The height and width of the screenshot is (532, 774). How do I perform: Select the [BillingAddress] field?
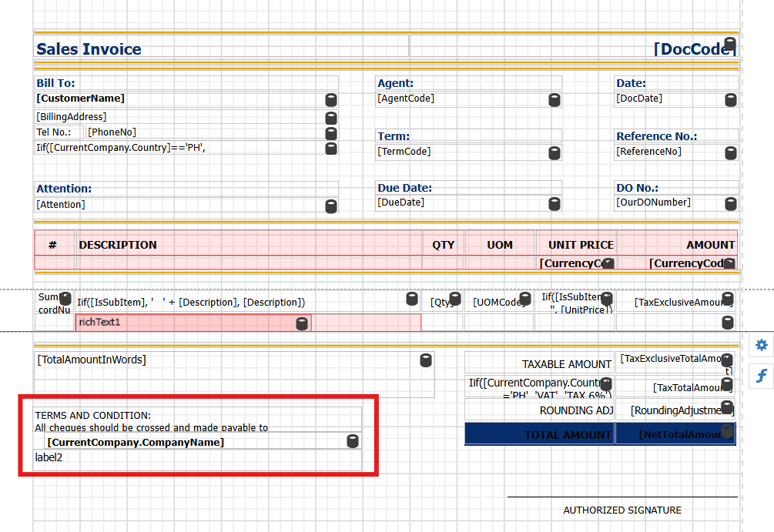186,117
